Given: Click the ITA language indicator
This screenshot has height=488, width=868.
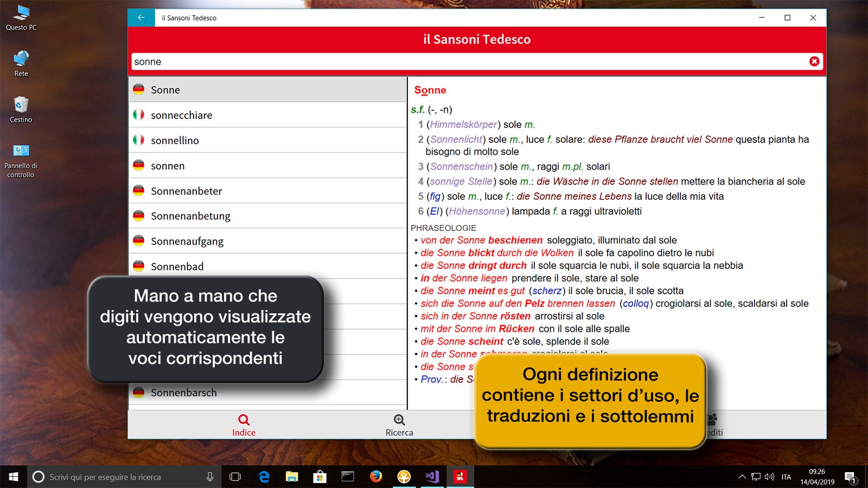Looking at the screenshot, I should 786,477.
